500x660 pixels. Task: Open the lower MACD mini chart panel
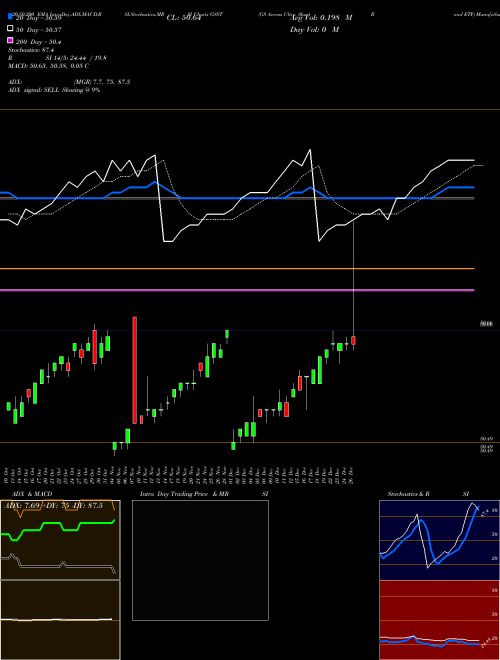coord(60,620)
